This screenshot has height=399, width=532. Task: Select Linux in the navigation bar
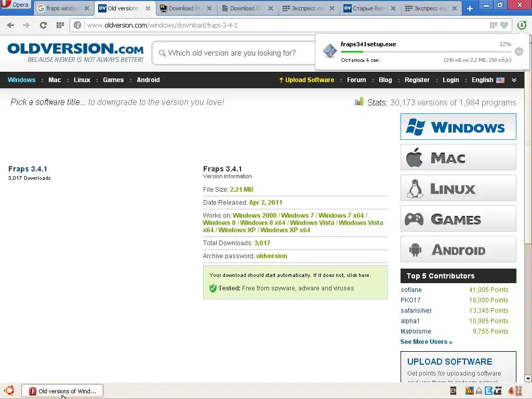[x=82, y=80]
